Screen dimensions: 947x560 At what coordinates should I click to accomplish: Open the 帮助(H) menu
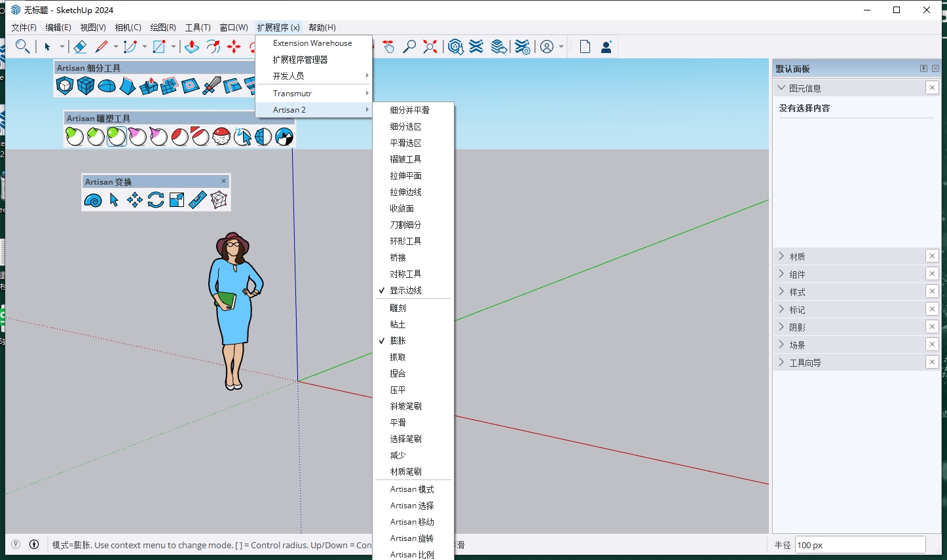point(322,28)
